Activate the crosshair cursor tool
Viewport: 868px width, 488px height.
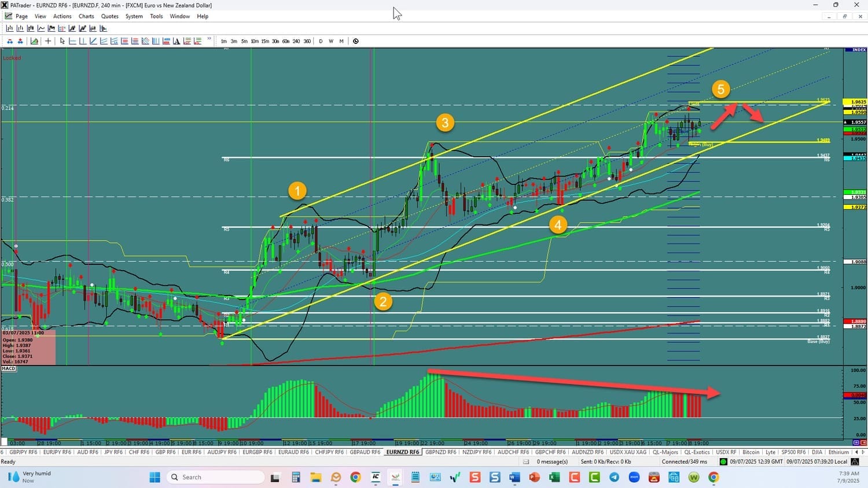pyautogui.click(x=48, y=41)
